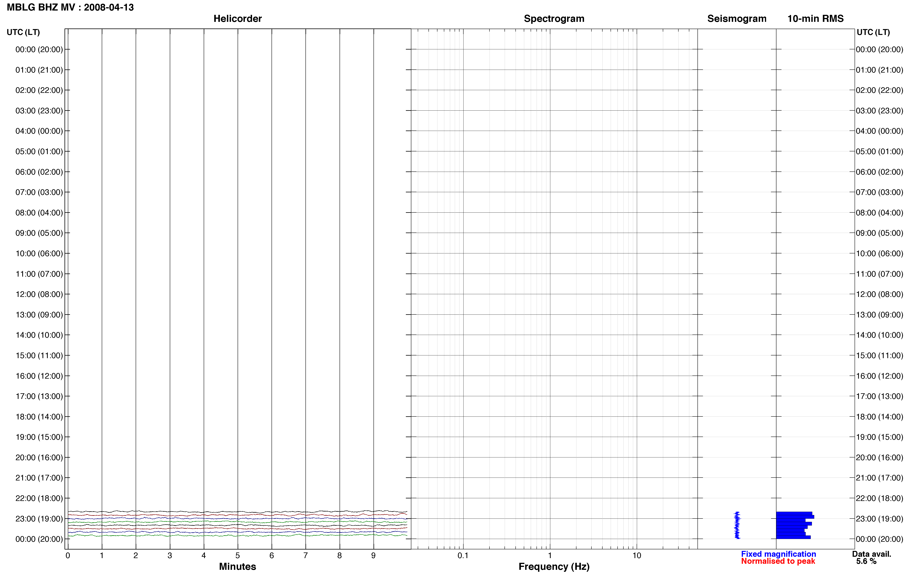Screen dimensions: 924x578
Task: Click right axis label 02:00 (22:00)
Action: [879, 90]
